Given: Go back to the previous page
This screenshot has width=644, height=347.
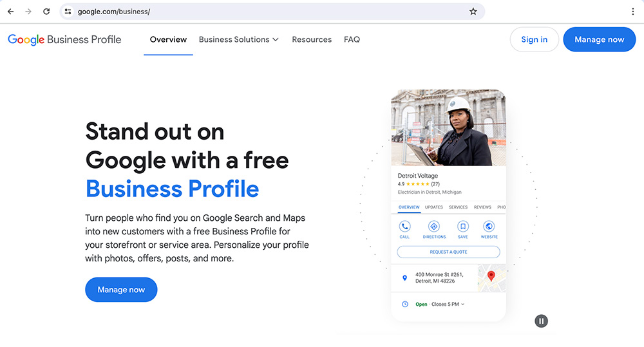Looking at the screenshot, I should pyautogui.click(x=11, y=12).
